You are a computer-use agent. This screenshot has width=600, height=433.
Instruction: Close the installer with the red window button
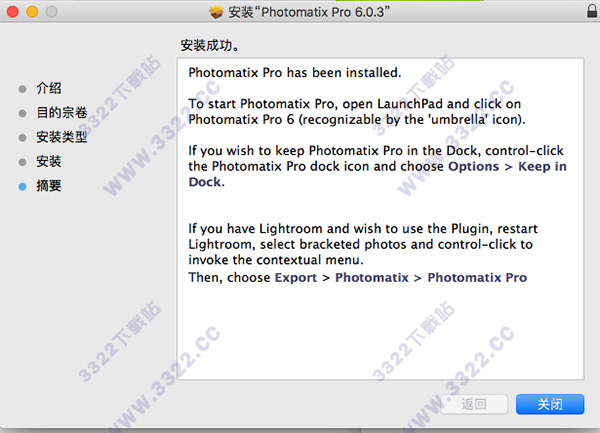[x=13, y=11]
